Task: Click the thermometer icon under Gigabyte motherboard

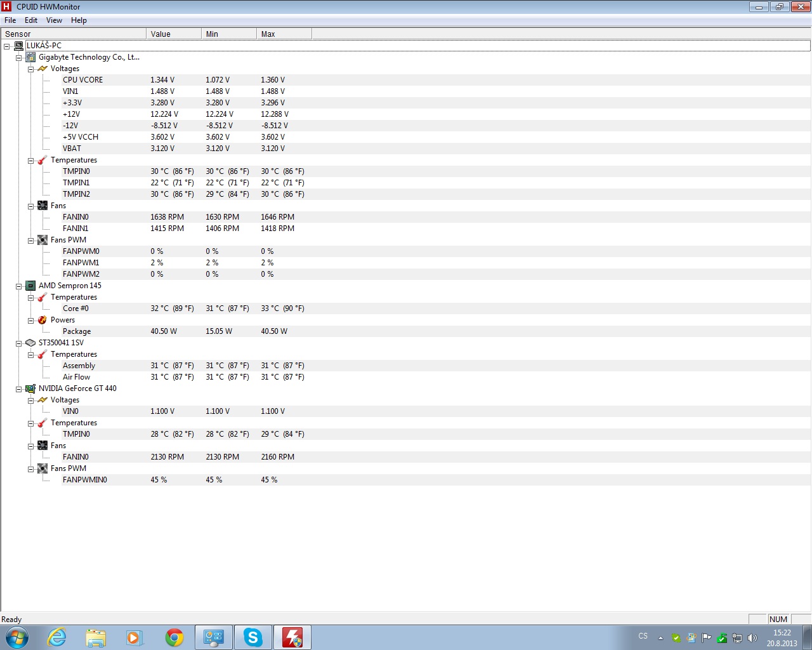Action: [43, 160]
